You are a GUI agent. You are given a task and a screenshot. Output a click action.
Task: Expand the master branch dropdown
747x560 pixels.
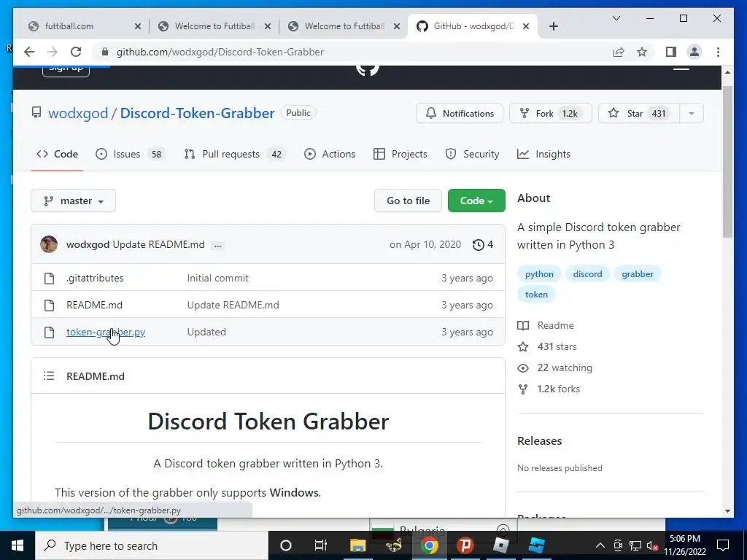coord(74,201)
